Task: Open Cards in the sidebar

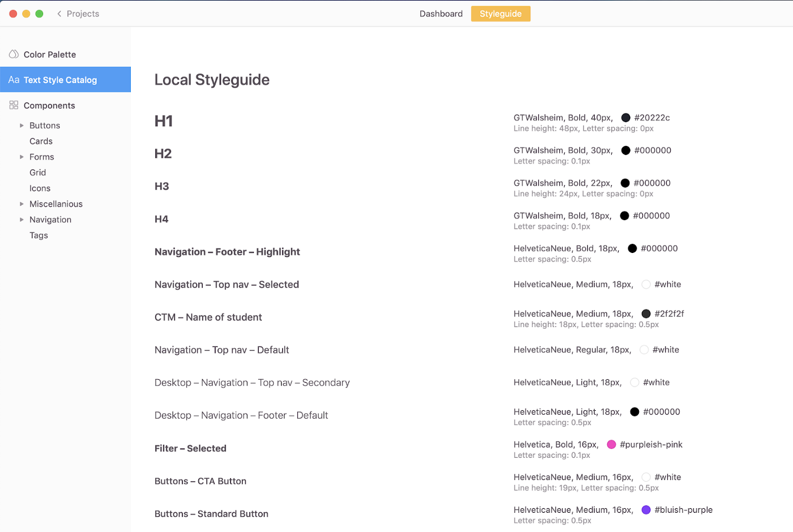Action: (41, 141)
